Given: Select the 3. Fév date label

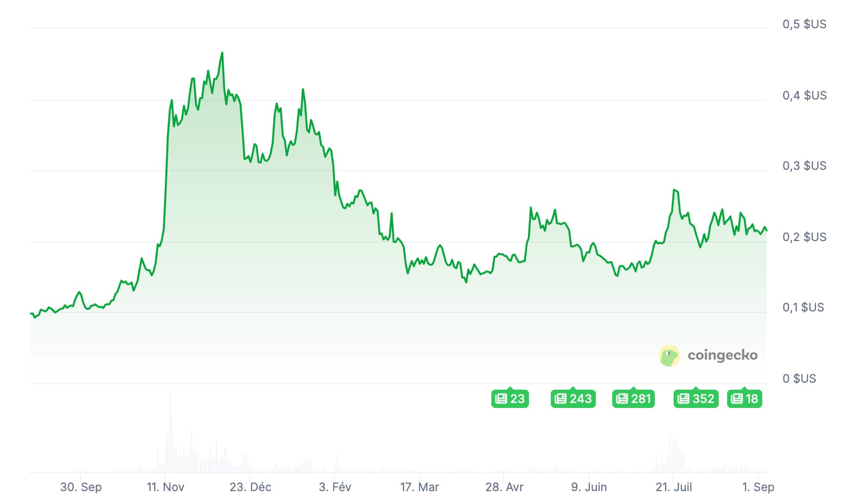Looking at the screenshot, I should click(x=335, y=487).
